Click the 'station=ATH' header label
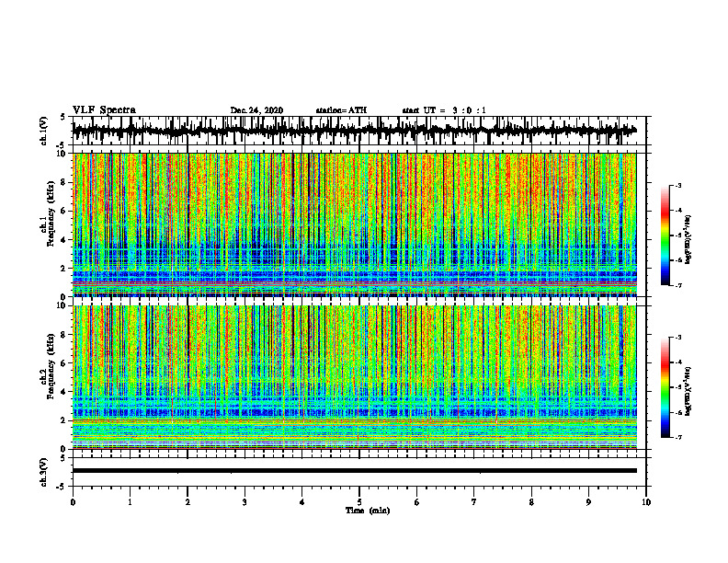This screenshot has width=728, height=563. tap(341, 110)
